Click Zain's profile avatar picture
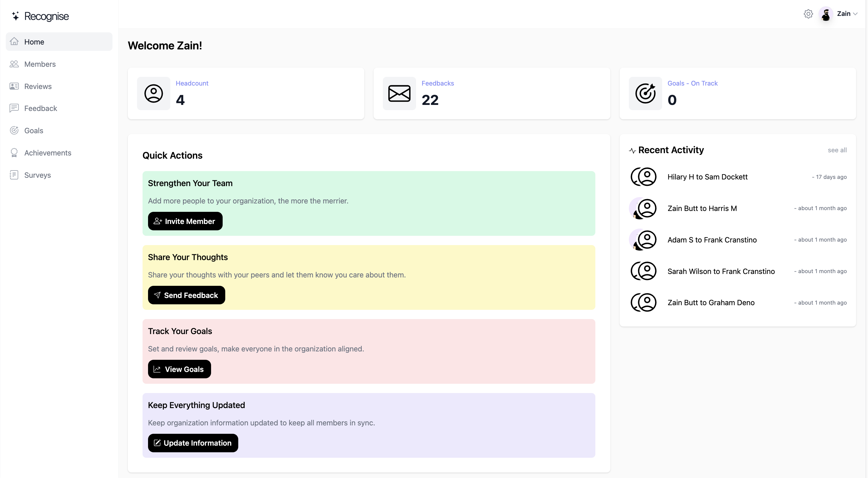Screen dimensions: 868x478 [x=826, y=14]
